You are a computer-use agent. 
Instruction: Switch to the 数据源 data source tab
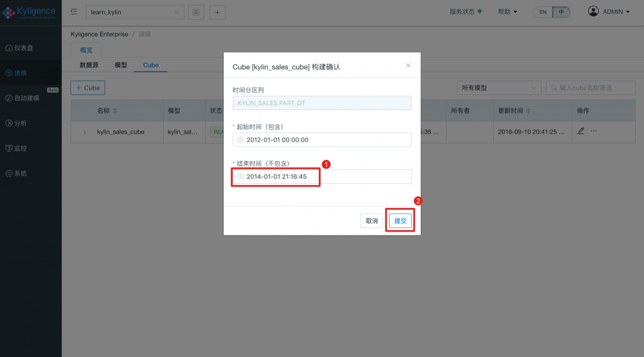coord(89,65)
